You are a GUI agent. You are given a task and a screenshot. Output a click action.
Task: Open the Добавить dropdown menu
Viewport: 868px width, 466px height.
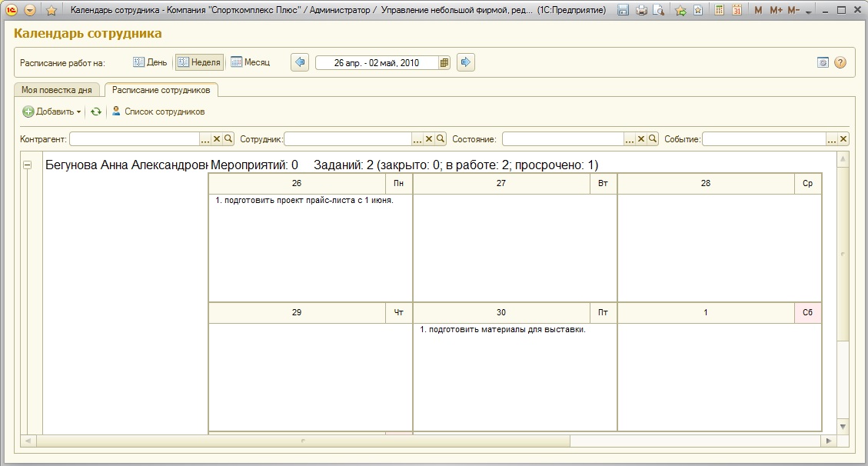tap(52, 112)
